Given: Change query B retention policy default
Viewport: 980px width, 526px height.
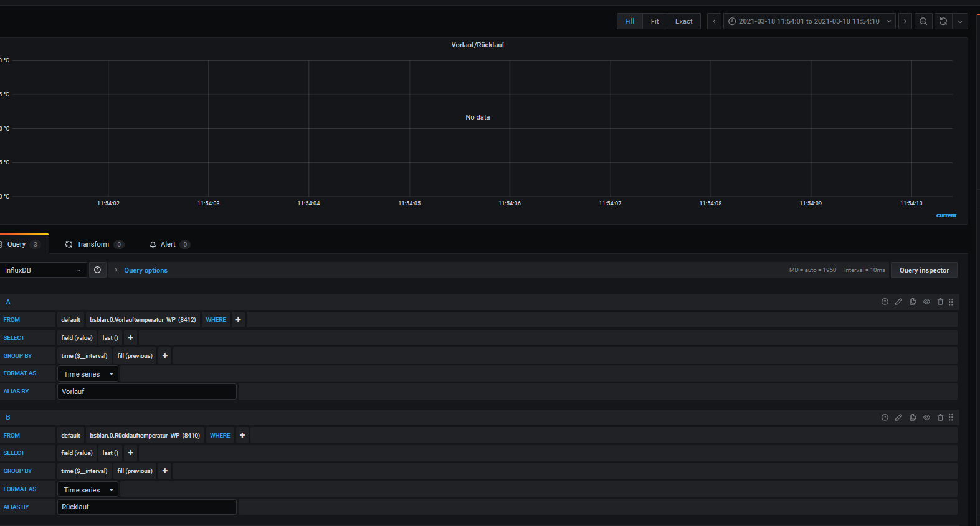Looking at the screenshot, I should 70,436.
